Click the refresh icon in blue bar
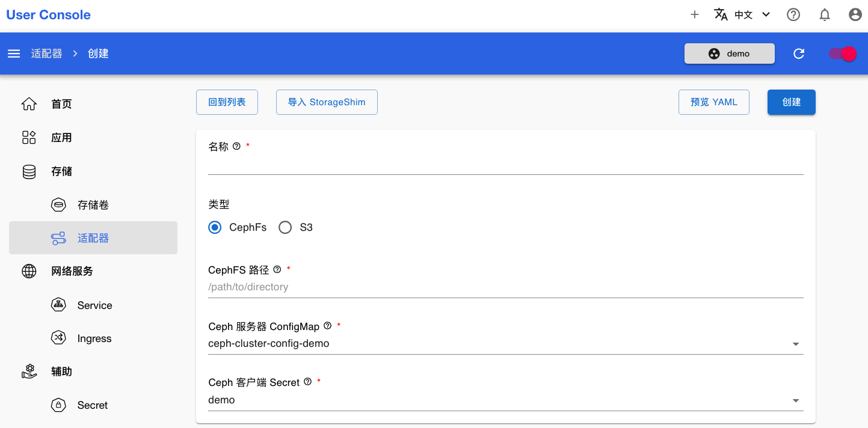Screen dimensions: 868x428 tap(799, 53)
